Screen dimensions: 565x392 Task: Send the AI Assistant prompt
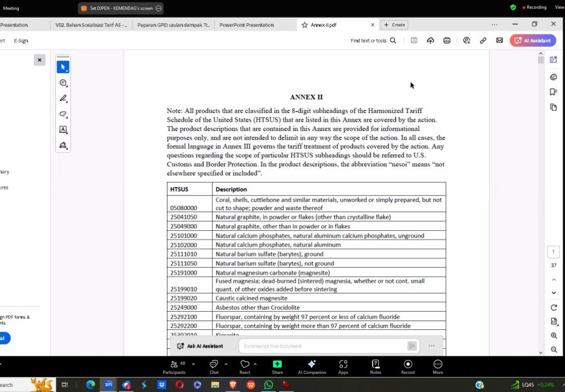point(412,346)
